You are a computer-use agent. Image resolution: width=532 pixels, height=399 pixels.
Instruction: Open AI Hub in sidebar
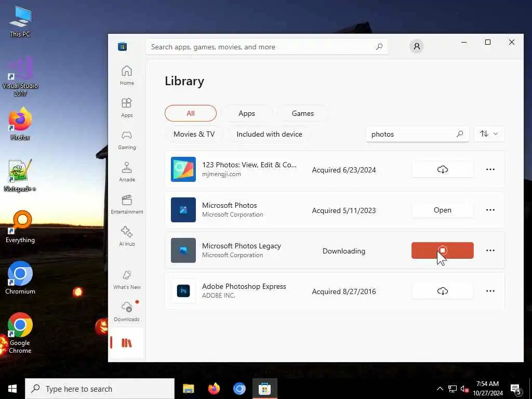(127, 236)
